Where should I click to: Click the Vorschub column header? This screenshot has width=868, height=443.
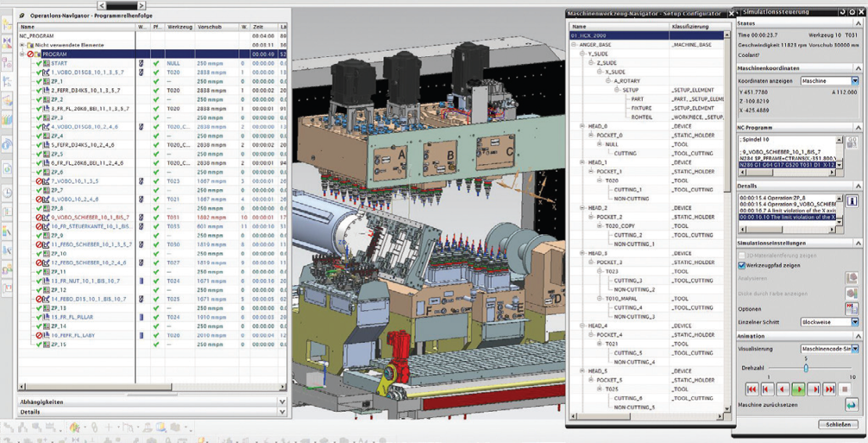pos(217,26)
